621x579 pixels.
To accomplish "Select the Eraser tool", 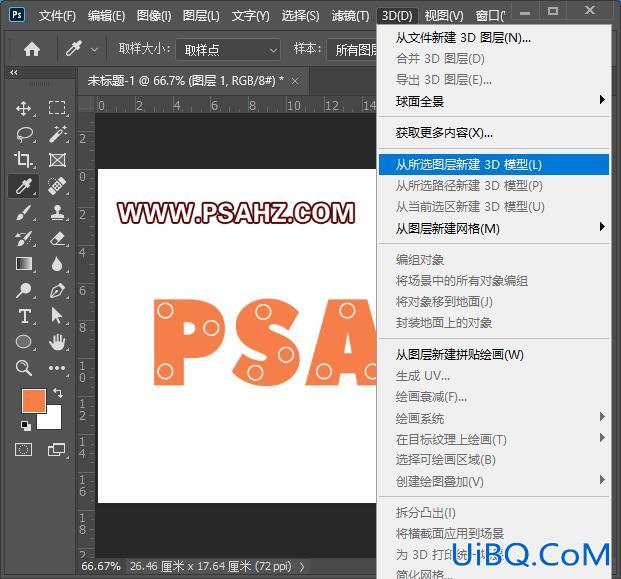I will [57, 238].
